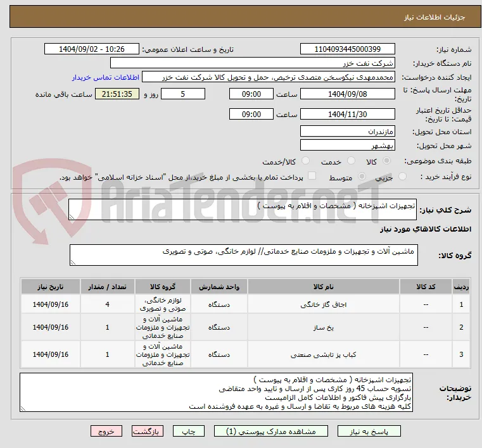This screenshot has width=482, height=448.
Task: Click the item name یخ ساز
Action: coord(324,327)
